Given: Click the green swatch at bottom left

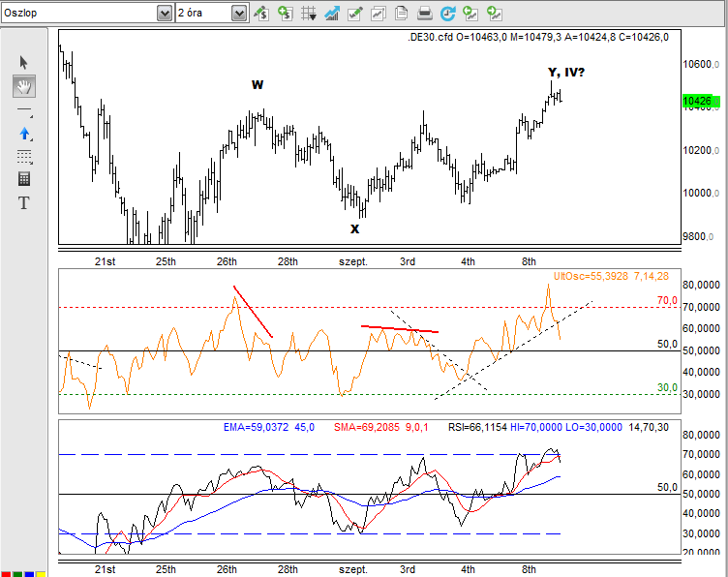Looking at the screenshot, I should tap(17, 575).
